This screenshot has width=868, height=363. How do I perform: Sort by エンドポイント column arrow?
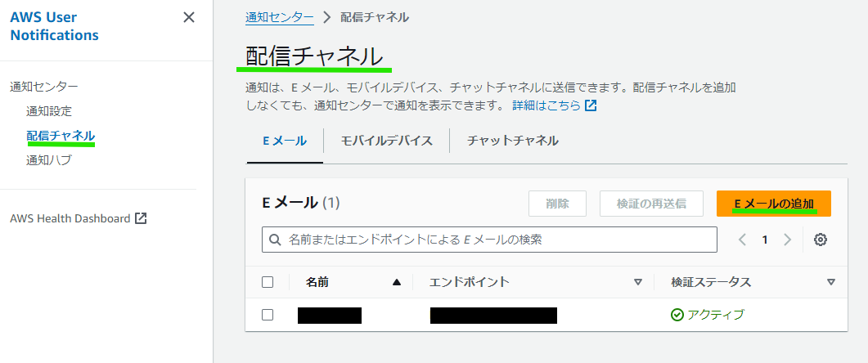[x=638, y=282]
